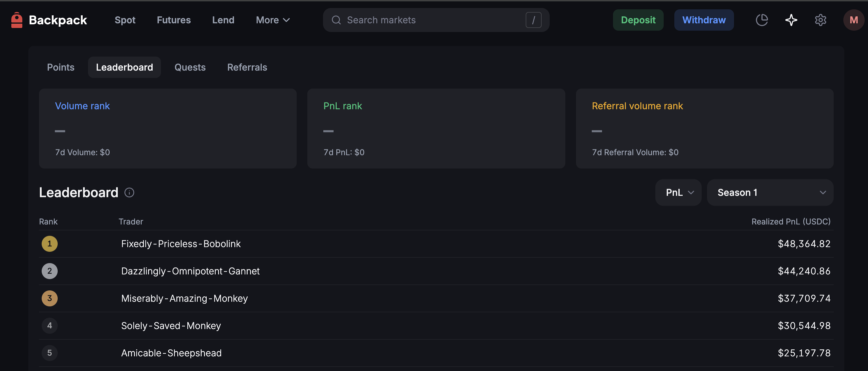The height and width of the screenshot is (371, 868).
Task: Click the Leaderboard info icon
Action: (x=129, y=192)
